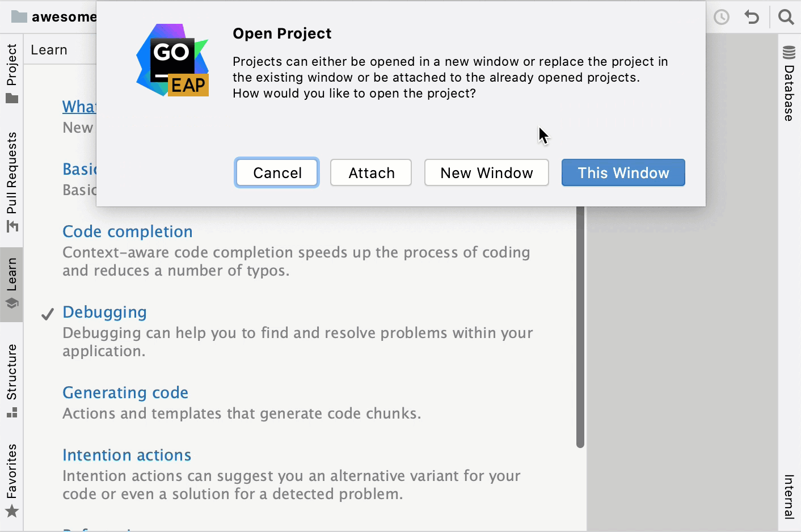Cancel the Open Project dialog
Viewport: 801px width, 532px height.
(277, 173)
